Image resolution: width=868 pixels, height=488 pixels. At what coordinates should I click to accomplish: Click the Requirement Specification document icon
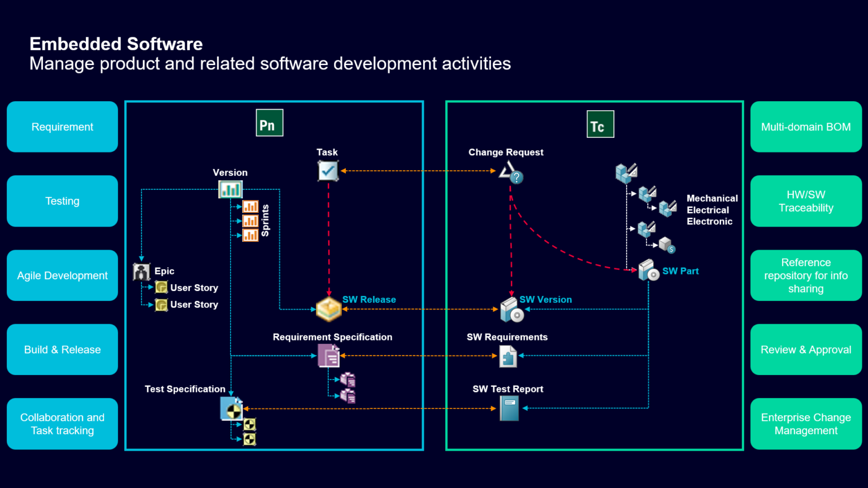click(328, 356)
